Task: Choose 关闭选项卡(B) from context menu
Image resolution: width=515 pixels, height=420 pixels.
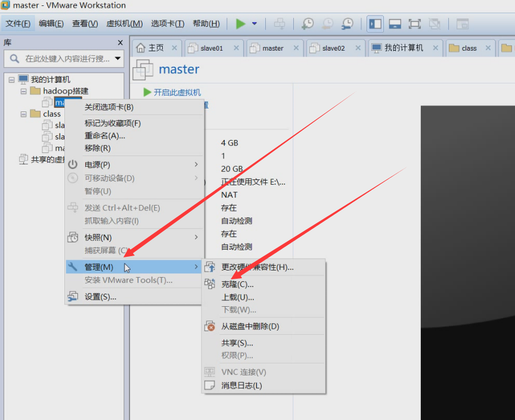Action: [135, 107]
